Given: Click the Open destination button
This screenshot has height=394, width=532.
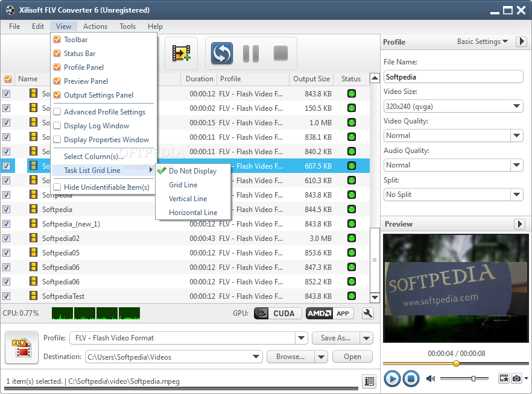Looking at the screenshot, I should point(352,357).
